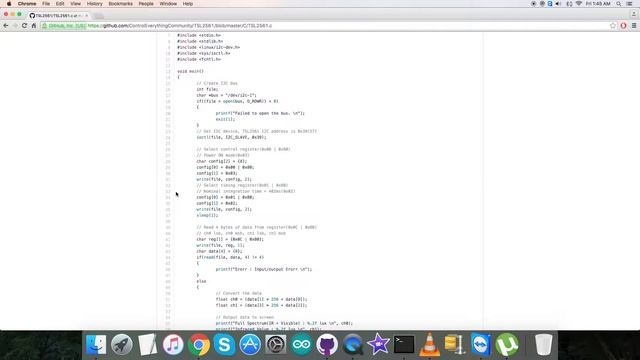Open Spotlight search in the menu bar
This screenshot has height=360, width=640.
[619, 4]
